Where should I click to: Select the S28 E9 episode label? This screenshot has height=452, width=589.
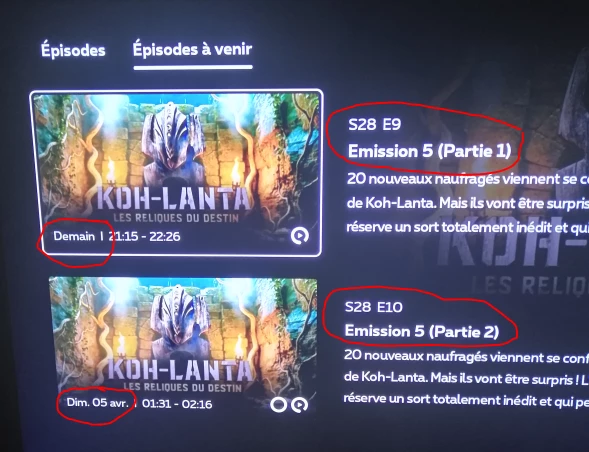(x=374, y=124)
